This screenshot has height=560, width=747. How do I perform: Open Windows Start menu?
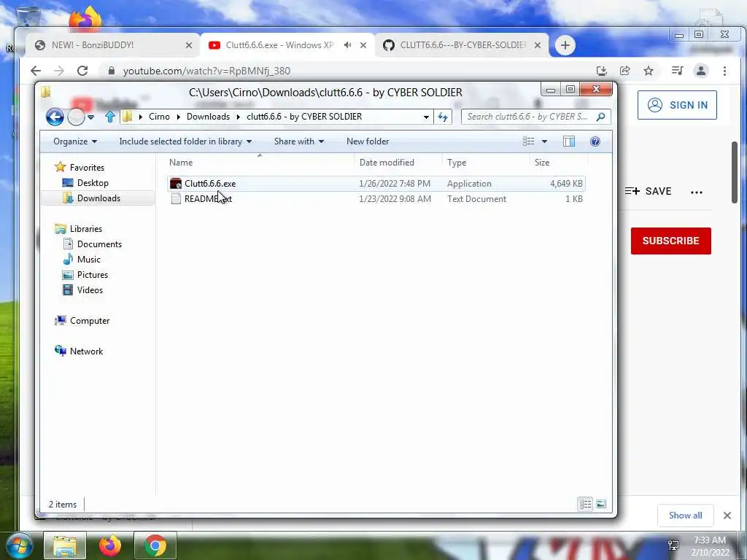[19, 545]
